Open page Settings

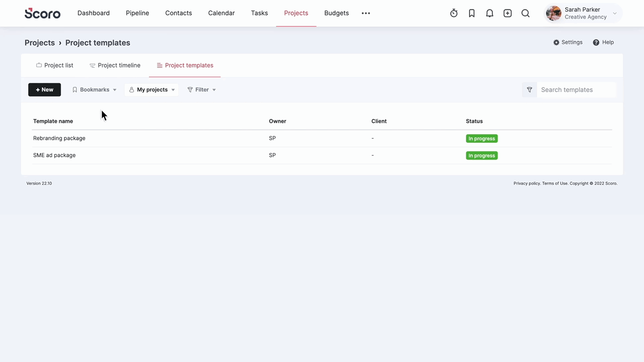568,42
